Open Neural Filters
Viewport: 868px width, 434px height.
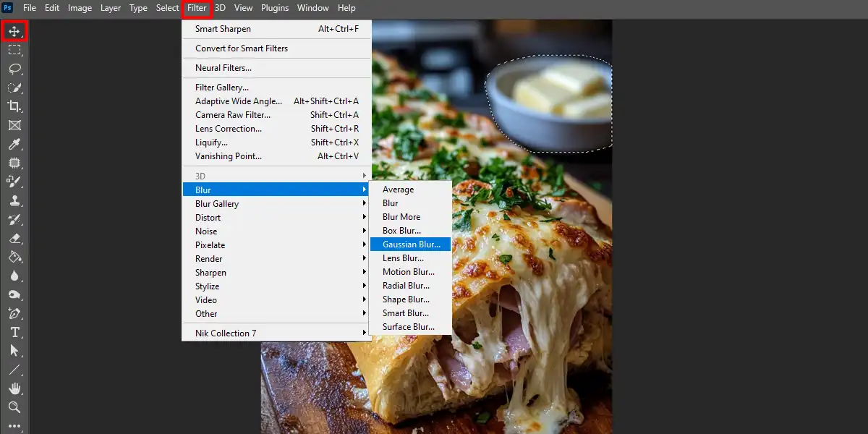[x=276, y=68]
